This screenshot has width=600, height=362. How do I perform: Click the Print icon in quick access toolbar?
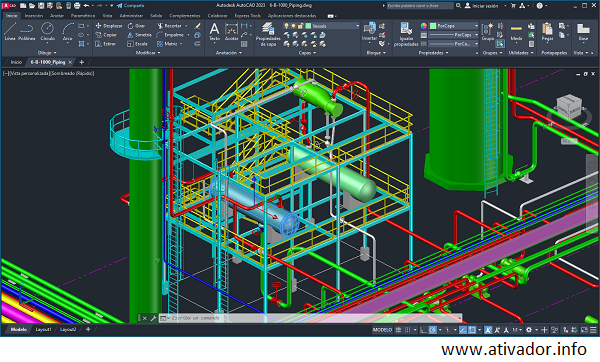77,5
